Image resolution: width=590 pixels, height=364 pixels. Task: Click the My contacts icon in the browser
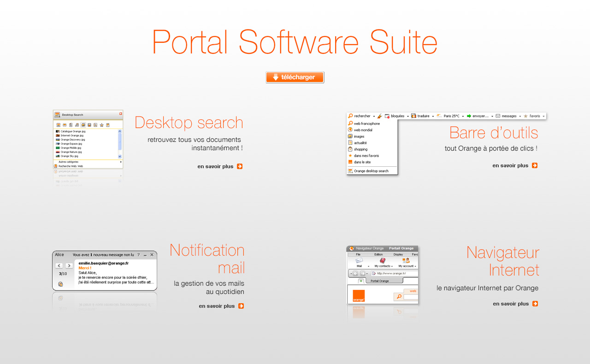click(383, 261)
